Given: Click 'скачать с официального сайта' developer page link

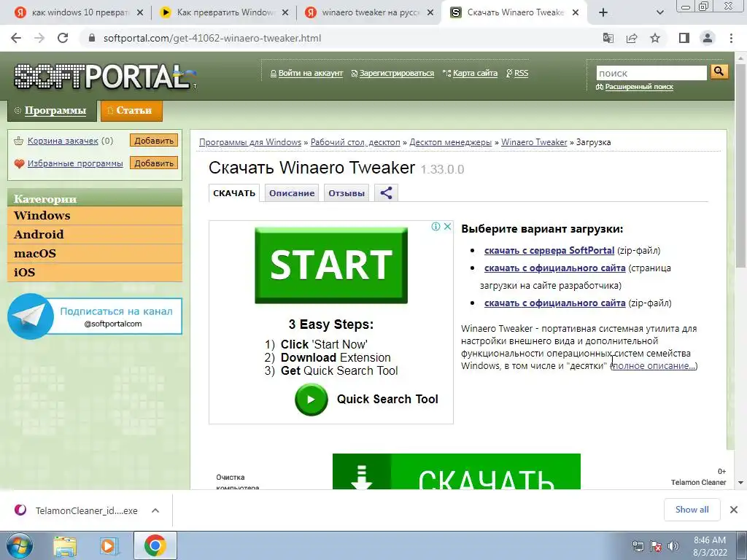Looking at the screenshot, I should pyautogui.click(x=554, y=268).
